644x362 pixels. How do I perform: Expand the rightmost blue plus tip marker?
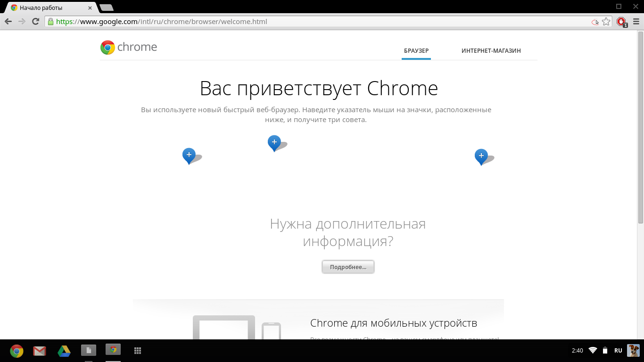pos(481,156)
